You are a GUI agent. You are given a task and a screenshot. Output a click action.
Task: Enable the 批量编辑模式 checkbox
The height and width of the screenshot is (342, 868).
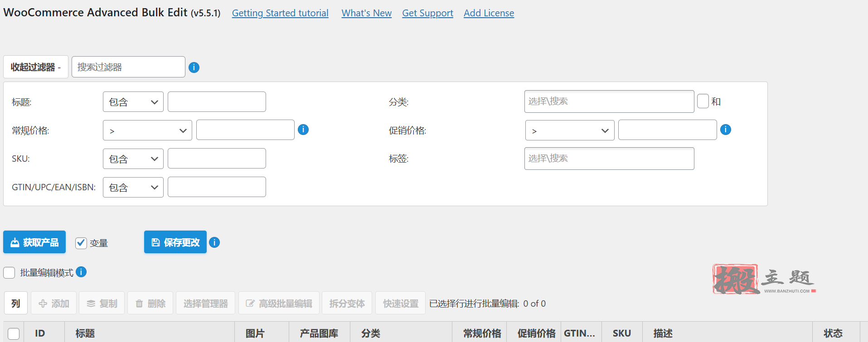(x=9, y=273)
